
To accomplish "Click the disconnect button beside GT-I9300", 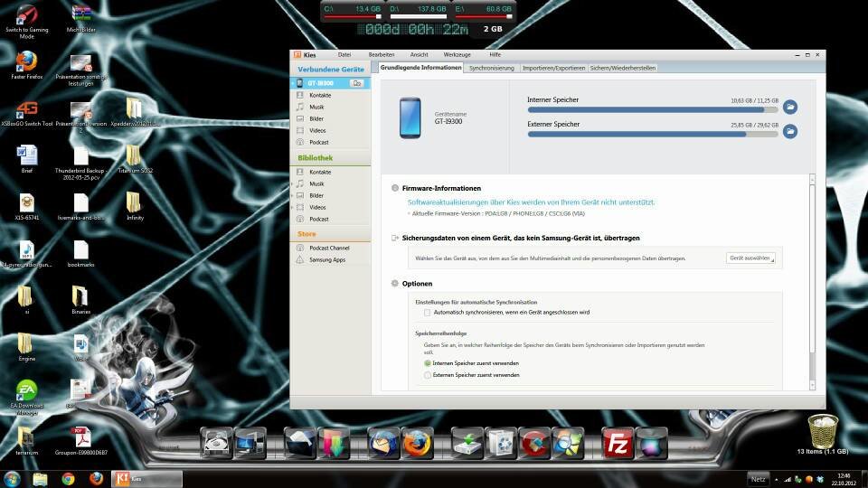I will coord(357,83).
